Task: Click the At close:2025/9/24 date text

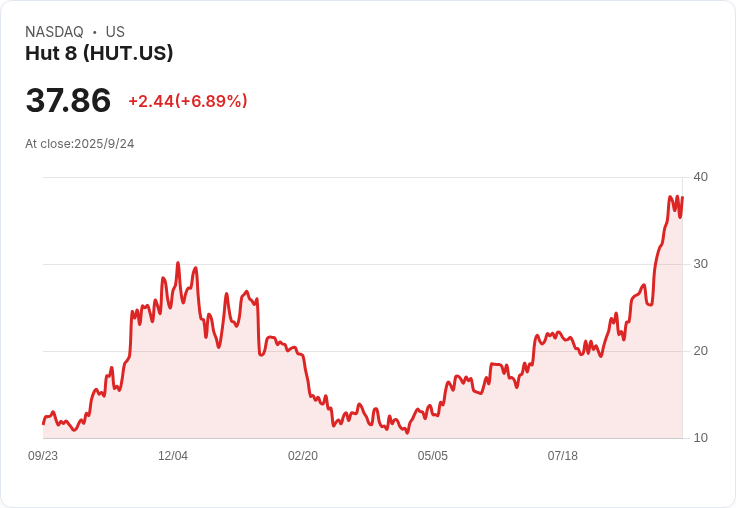Action: pos(80,144)
